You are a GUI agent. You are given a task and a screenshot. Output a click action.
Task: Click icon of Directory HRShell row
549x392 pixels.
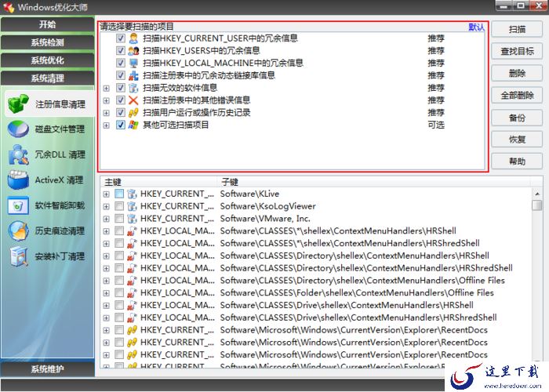(x=132, y=256)
